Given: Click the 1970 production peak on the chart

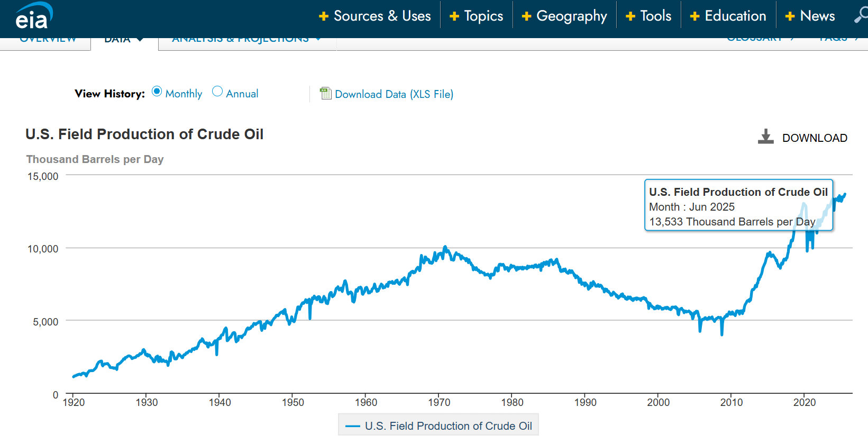Looking at the screenshot, I should (445, 247).
